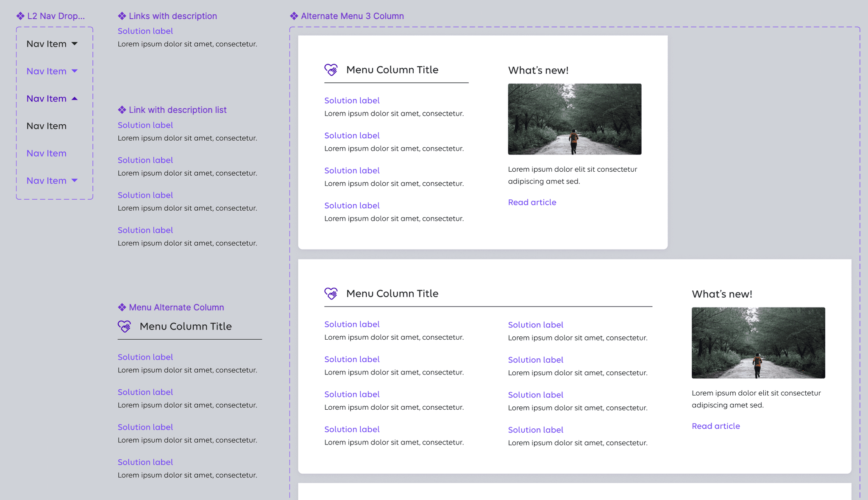Click component icon beside Menu Alternate Column
This screenshot has width=868, height=500.
(122, 307)
